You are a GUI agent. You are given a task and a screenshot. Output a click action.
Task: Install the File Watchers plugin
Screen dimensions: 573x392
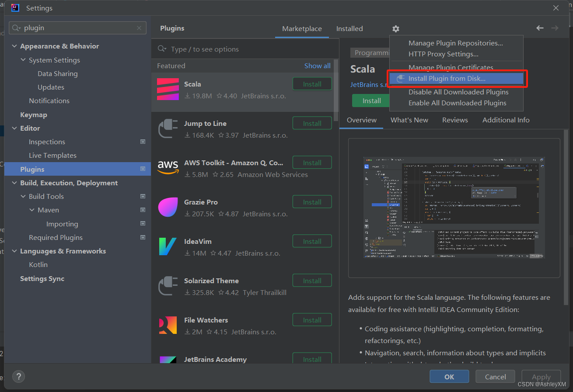point(312,320)
